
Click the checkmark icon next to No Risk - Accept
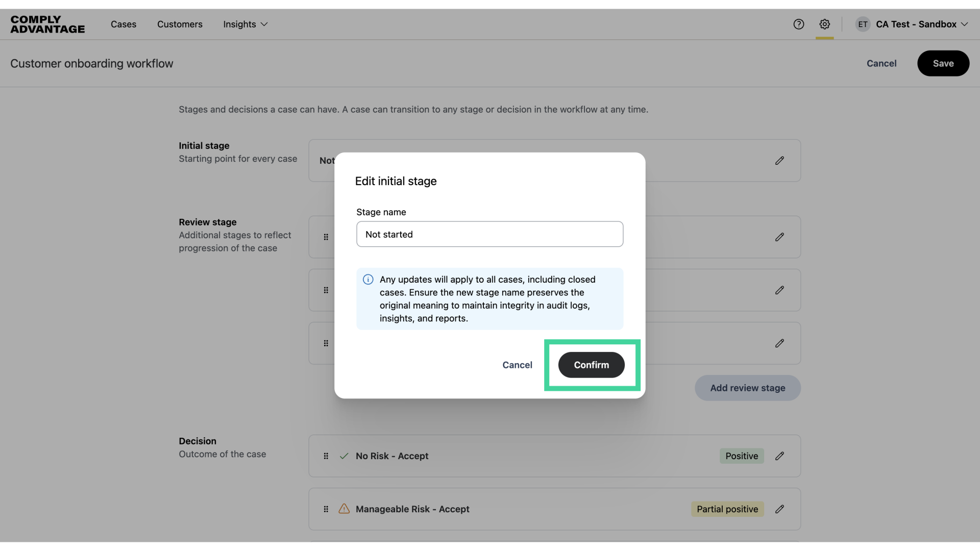click(x=344, y=456)
